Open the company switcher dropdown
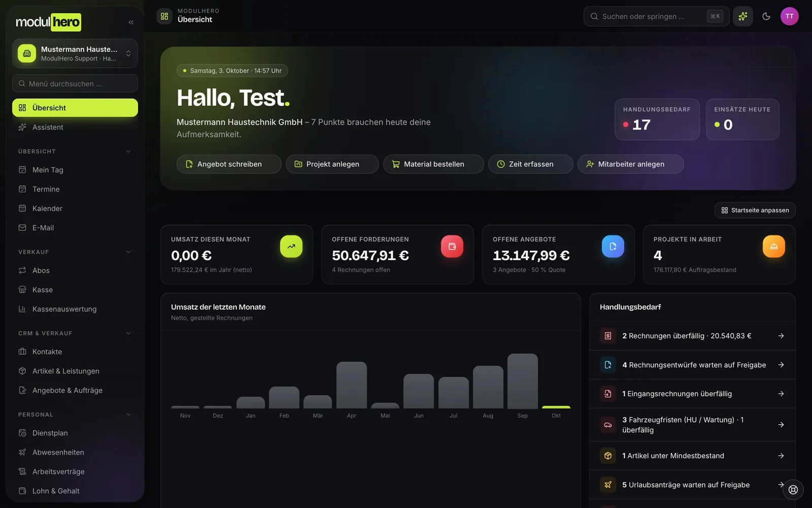The width and height of the screenshot is (812, 508). 75,53
